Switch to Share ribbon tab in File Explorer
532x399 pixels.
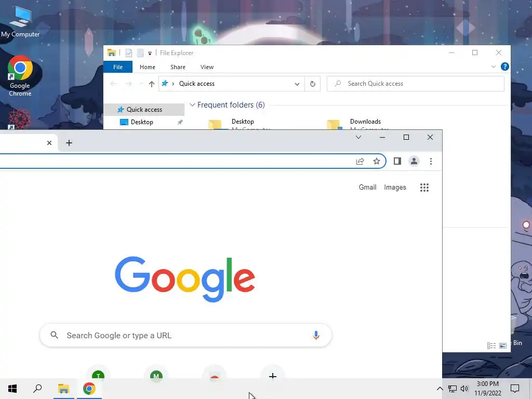(x=178, y=67)
